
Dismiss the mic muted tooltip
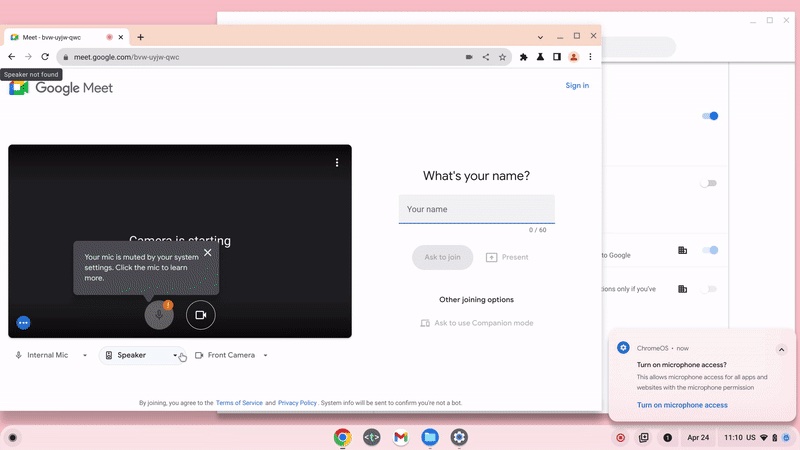tap(207, 253)
